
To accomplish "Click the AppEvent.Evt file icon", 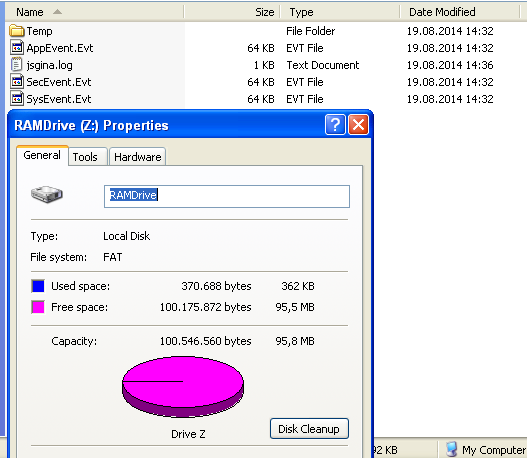I will pyautogui.click(x=17, y=48).
